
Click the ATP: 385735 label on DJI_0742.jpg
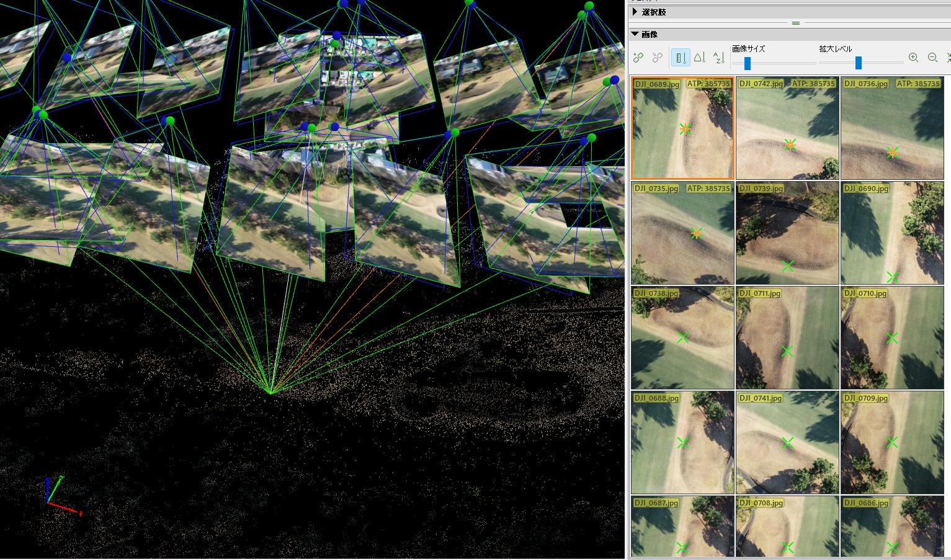[x=813, y=84]
